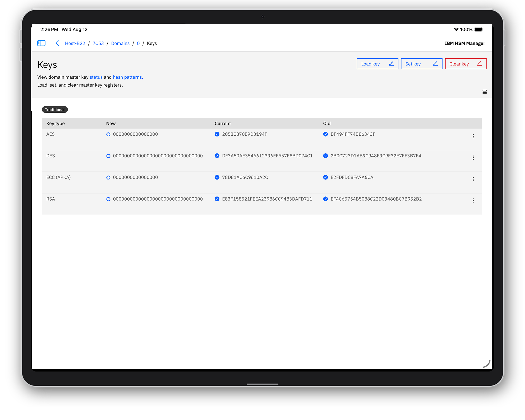Click the RSA key type cell
The width and height of the screenshot is (525, 420).
pos(51,199)
